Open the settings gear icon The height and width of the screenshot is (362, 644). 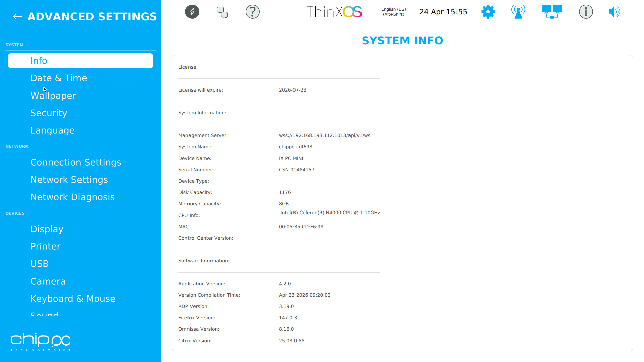click(488, 12)
